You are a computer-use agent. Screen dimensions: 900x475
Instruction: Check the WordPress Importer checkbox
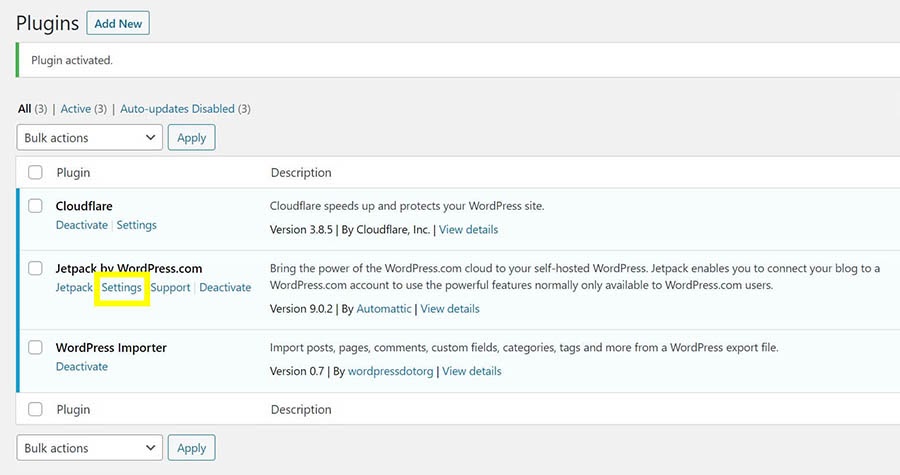[x=36, y=347]
